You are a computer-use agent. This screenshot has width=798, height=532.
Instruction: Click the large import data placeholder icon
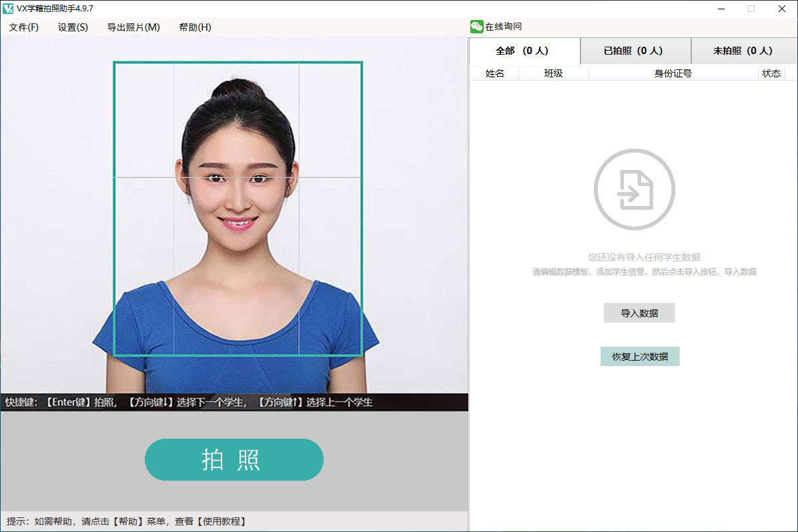[634, 189]
